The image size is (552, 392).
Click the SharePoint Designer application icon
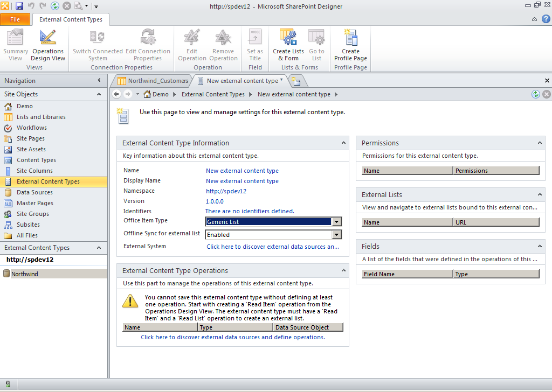click(x=5, y=5)
